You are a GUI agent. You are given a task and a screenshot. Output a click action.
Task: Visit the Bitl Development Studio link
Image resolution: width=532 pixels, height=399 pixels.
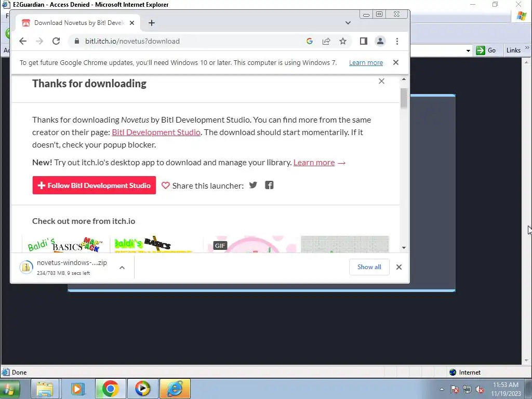tap(156, 132)
